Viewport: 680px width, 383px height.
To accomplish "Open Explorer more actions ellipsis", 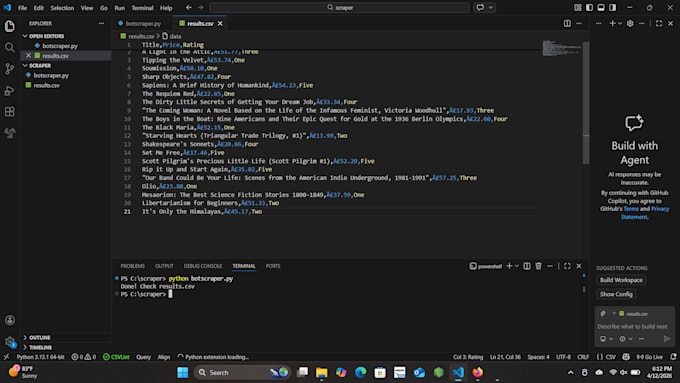I will (x=101, y=23).
